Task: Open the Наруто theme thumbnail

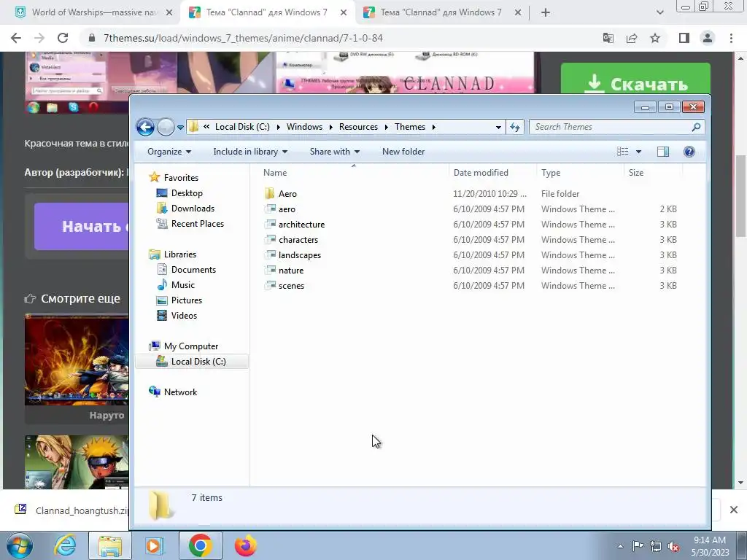Action: click(x=77, y=359)
